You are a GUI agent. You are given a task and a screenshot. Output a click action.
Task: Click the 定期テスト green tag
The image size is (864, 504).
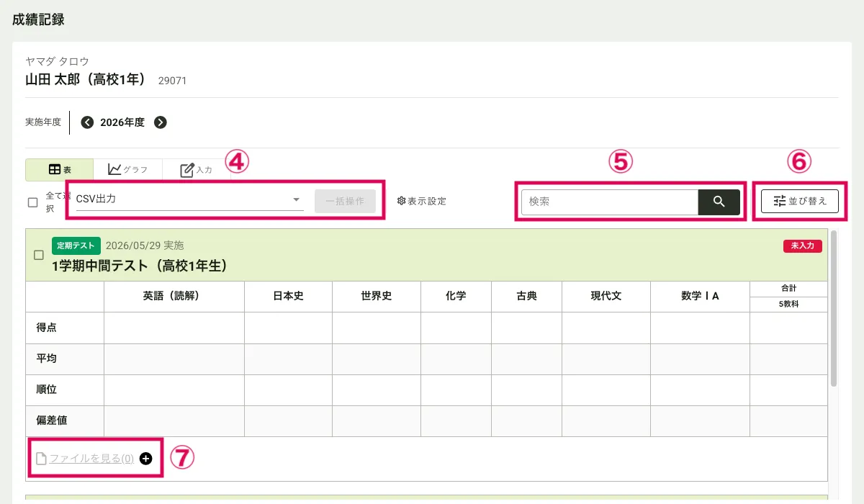coord(76,246)
